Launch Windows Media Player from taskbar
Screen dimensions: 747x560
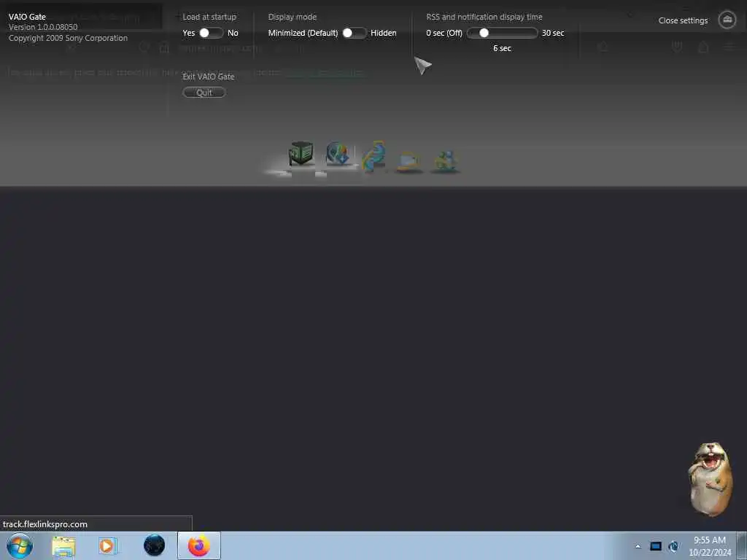click(x=108, y=545)
